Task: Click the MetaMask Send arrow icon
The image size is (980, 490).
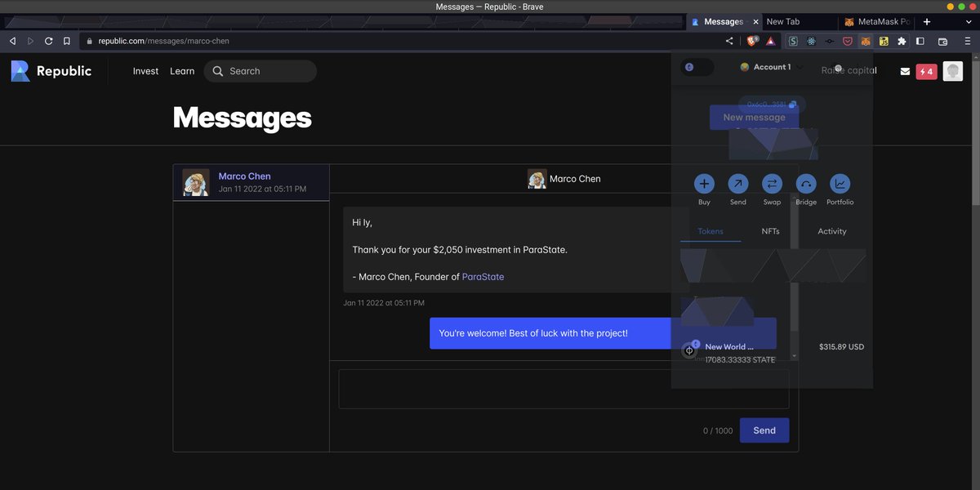Action: pos(737,184)
